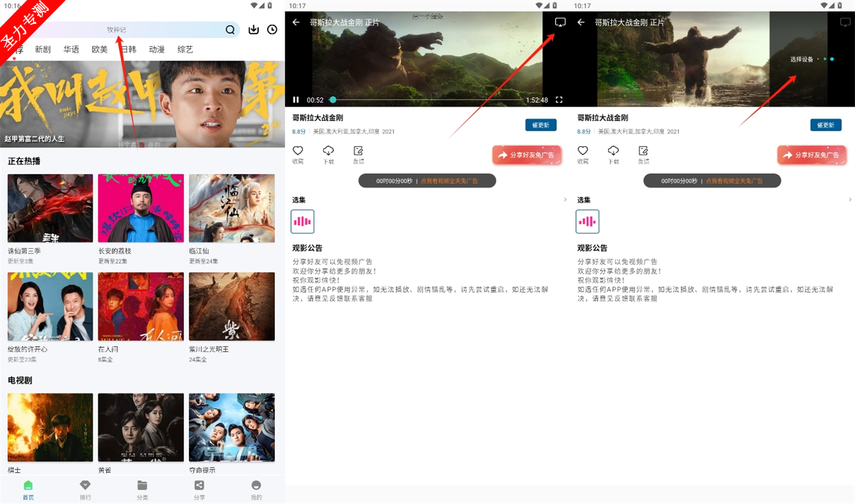Open the 临江仙 poster
This screenshot has width=855, height=504.
[x=232, y=208]
